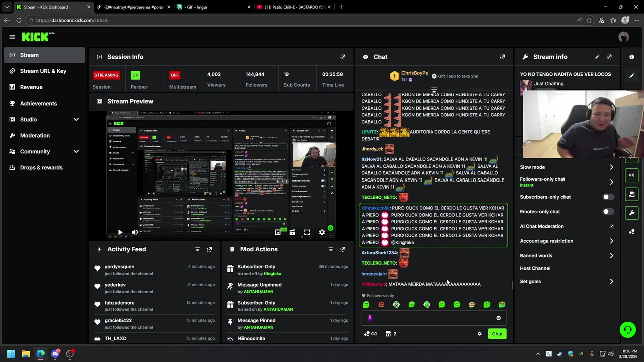The width and height of the screenshot is (644, 362).
Task: Open Discord from the taskbar
Action: (x=55, y=354)
